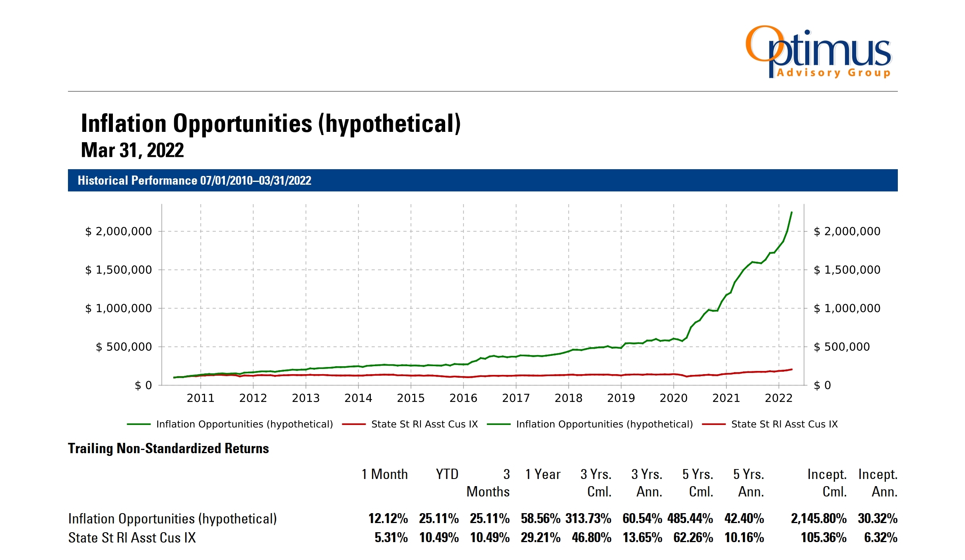Click the first green Inflation Opportunities legend line
The height and width of the screenshot is (560, 965).
[139, 424]
